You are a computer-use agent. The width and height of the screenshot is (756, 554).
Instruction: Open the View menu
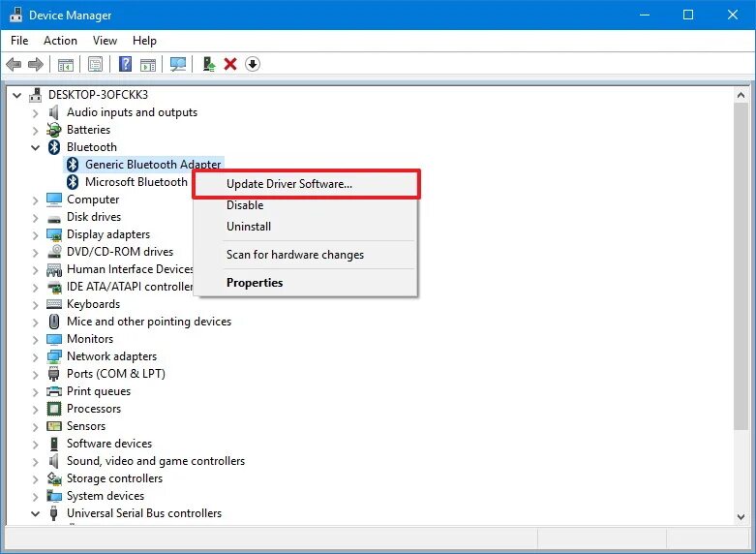[x=105, y=41]
